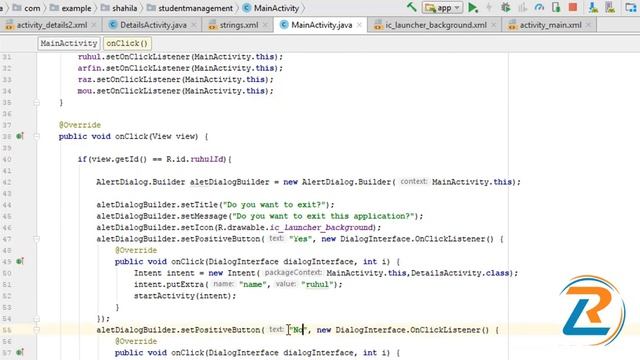This screenshot has height=360, width=640.
Task: Click aletDialogBuilder variable declaration on line 42
Action: point(229,182)
